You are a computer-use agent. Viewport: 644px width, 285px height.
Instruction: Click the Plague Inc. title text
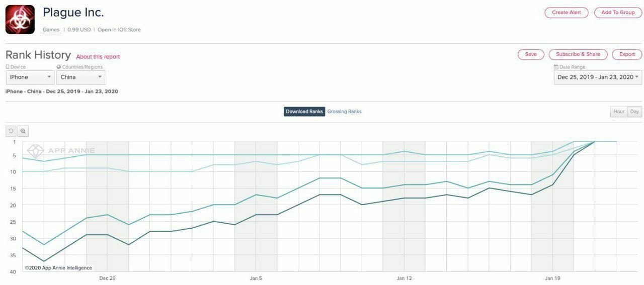click(x=73, y=13)
